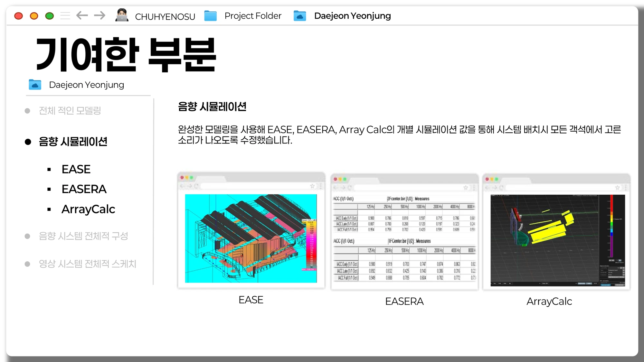Open the hamburger menu icon in title bar
Screen dimensions: 644x362
[x=65, y=15]
